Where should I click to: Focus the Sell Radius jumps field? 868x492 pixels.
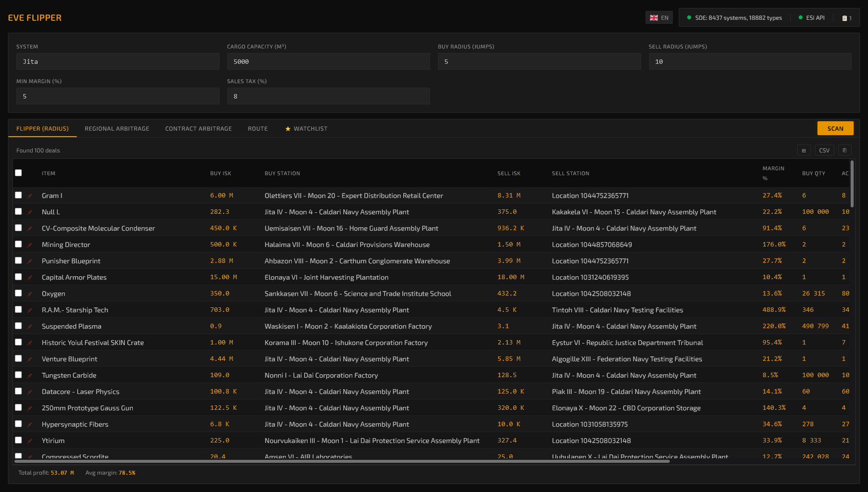click(750, 61)
